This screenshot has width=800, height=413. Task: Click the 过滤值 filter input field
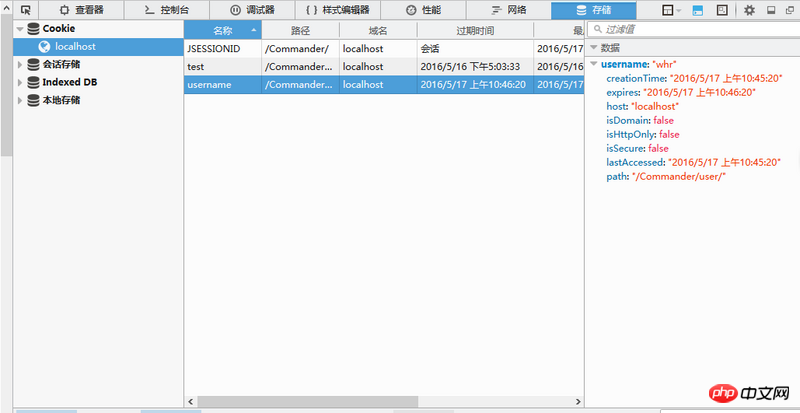pyautogui.click(x=694, y=30)
